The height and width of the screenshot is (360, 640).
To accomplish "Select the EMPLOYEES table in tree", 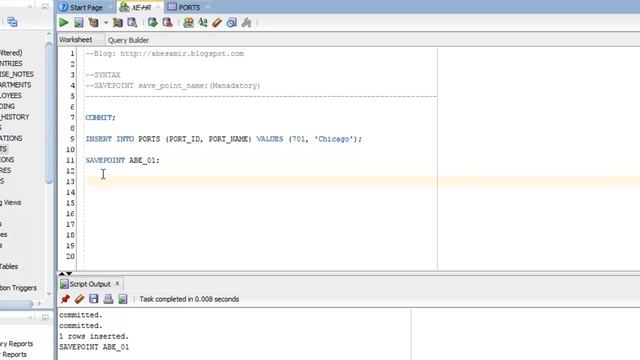I will pos(11,96).
